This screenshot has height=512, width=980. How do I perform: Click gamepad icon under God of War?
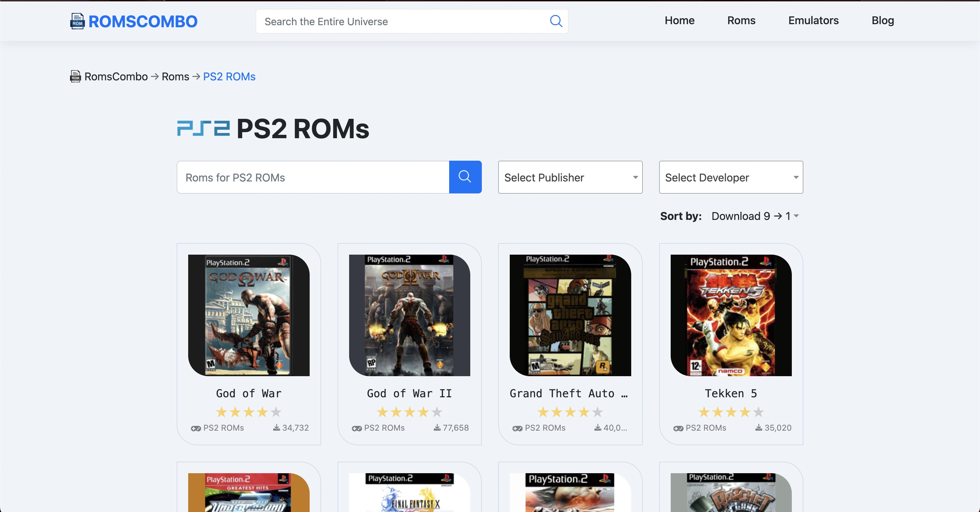tap(196, 428)
